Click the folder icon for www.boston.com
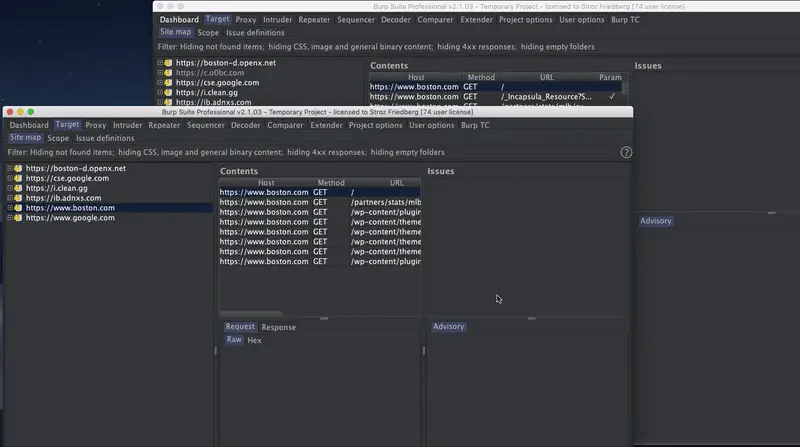This screenshot has width=800, height=447. click(18, 208)
